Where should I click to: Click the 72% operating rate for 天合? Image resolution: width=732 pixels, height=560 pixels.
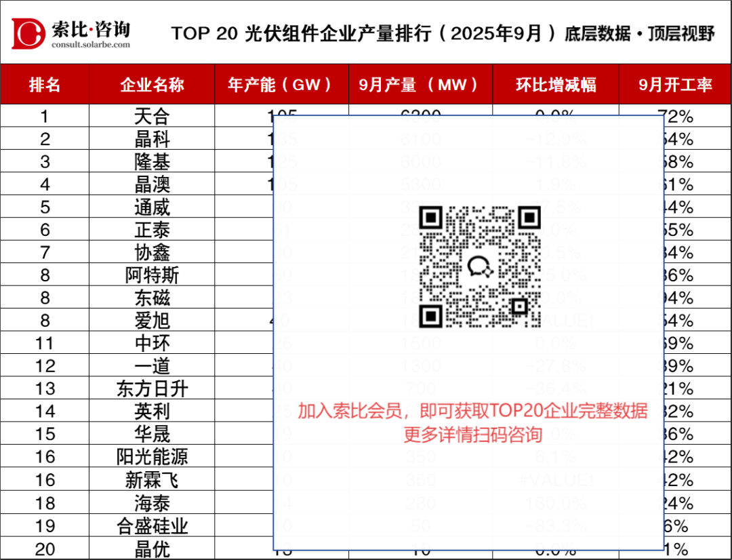pyautogui.click(x=679, y=117)
